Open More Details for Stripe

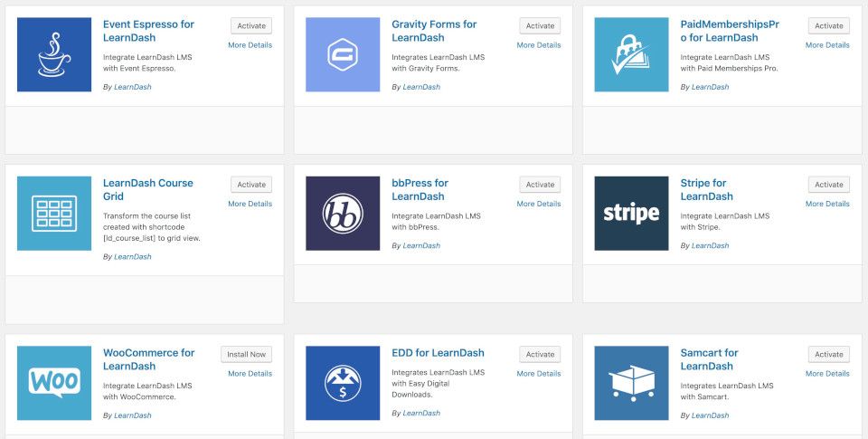tap(827, 204)
